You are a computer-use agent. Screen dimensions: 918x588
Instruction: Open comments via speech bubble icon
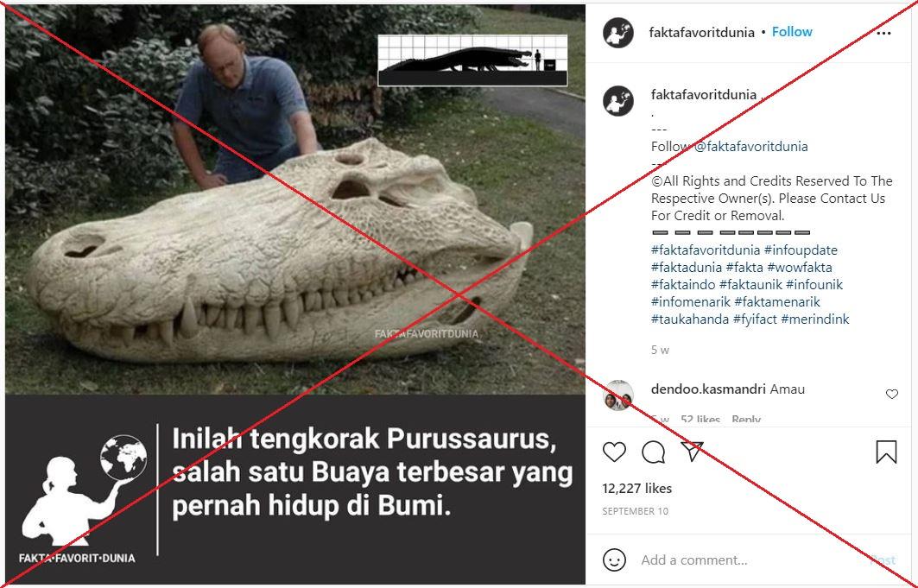click(x=653, y=452)
